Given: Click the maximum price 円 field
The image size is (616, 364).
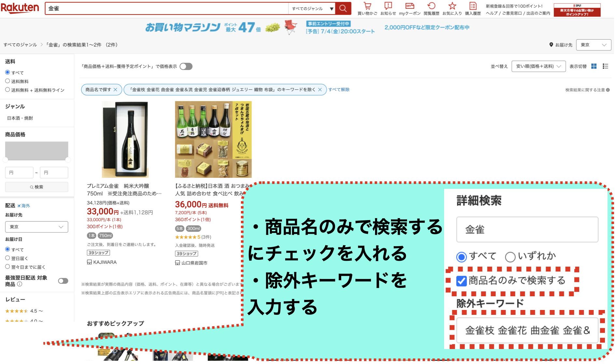Looking at the screenshot, I should (54, 173).
